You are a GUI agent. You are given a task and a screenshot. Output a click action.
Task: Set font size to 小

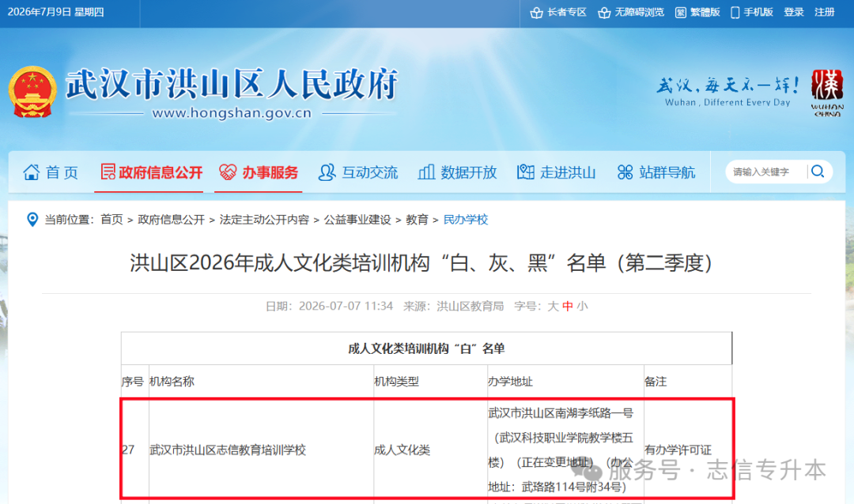pos(582,307)
